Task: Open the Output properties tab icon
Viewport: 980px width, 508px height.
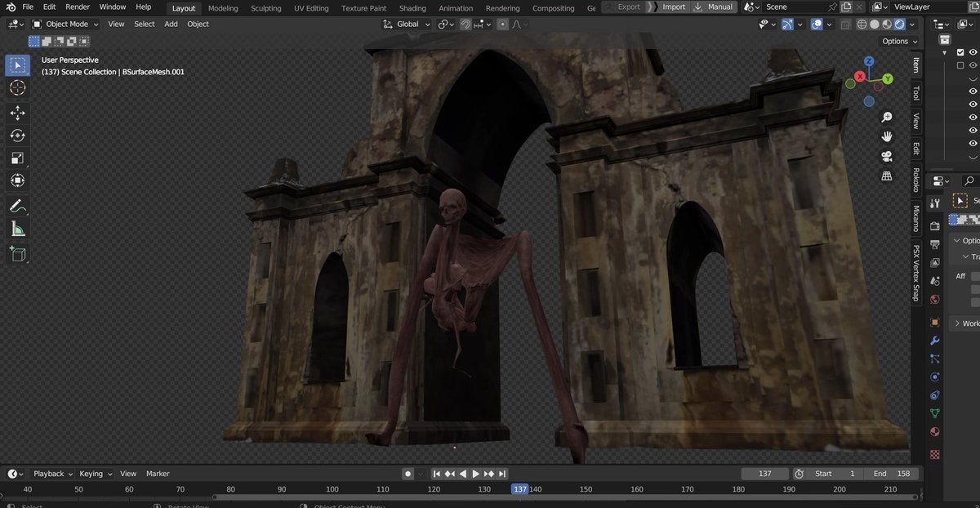Action: coord(935,245)
